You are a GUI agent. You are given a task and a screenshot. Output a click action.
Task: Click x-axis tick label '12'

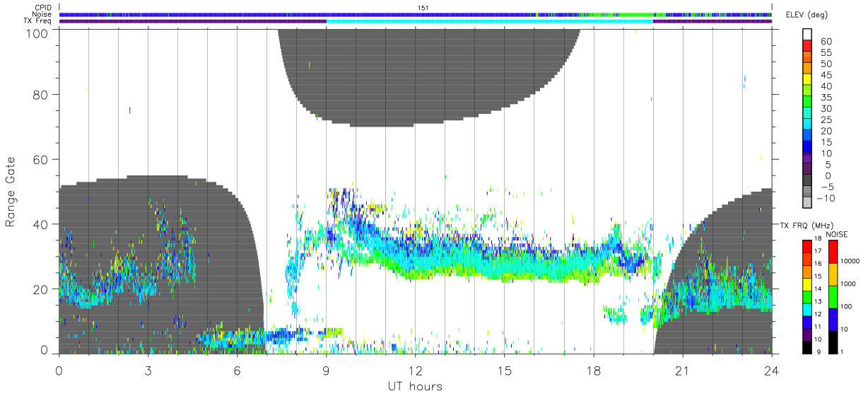(415, 371)
